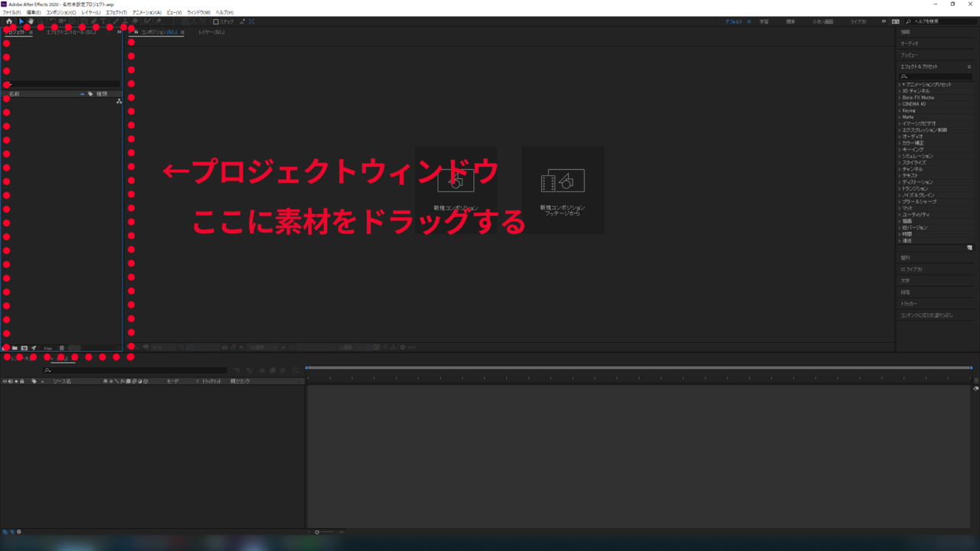This screenshot has width=980, height=551.
Task: Click the project flowchart view icon
Action: [119, 101]
